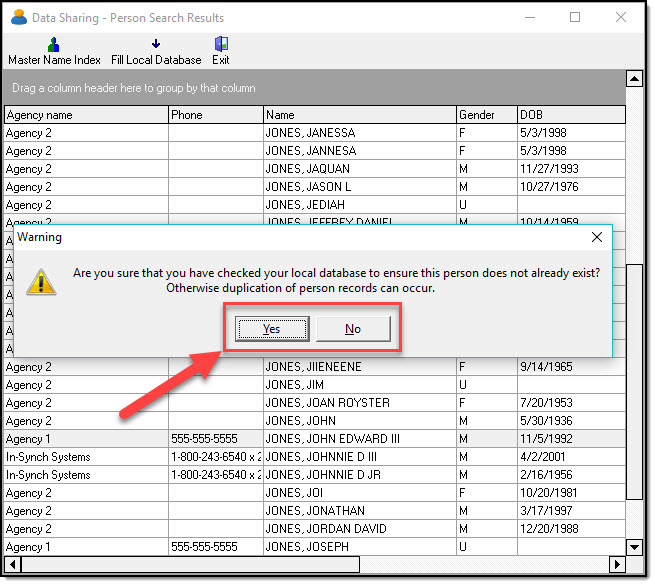Maximize the Data Sharing window

[x=575, y=17]
